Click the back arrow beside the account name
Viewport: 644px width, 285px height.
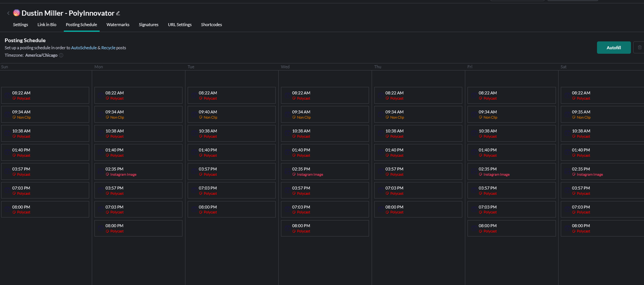8,13
